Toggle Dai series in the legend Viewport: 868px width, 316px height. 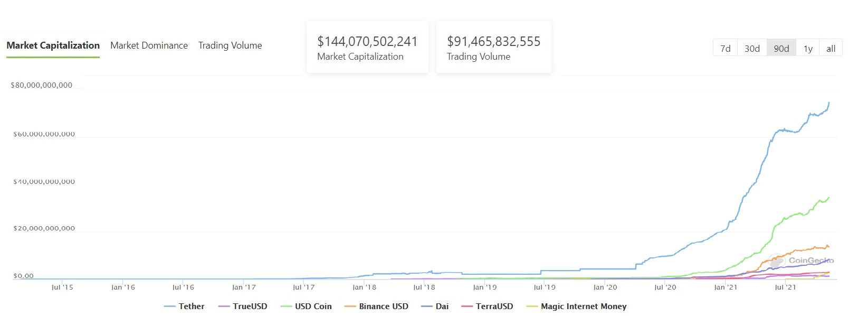coord(435,306)
